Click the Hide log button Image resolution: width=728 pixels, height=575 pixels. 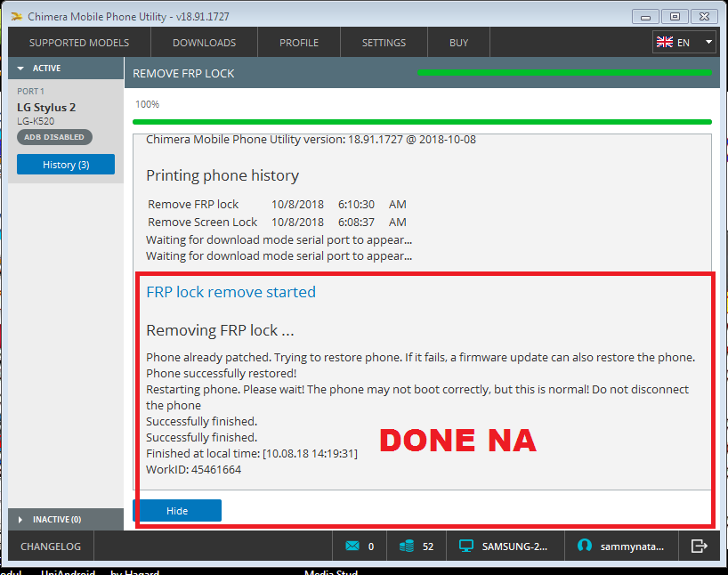point(177,510)
